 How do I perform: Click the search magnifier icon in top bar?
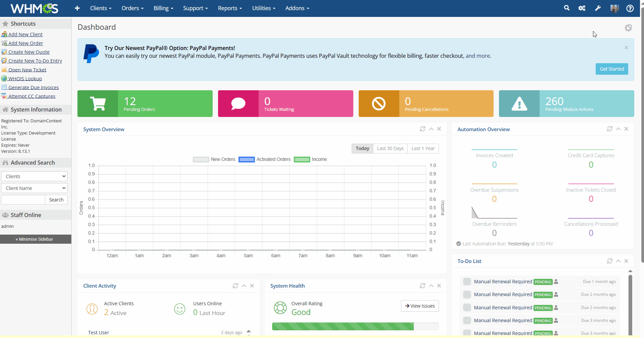pos(567,8)
